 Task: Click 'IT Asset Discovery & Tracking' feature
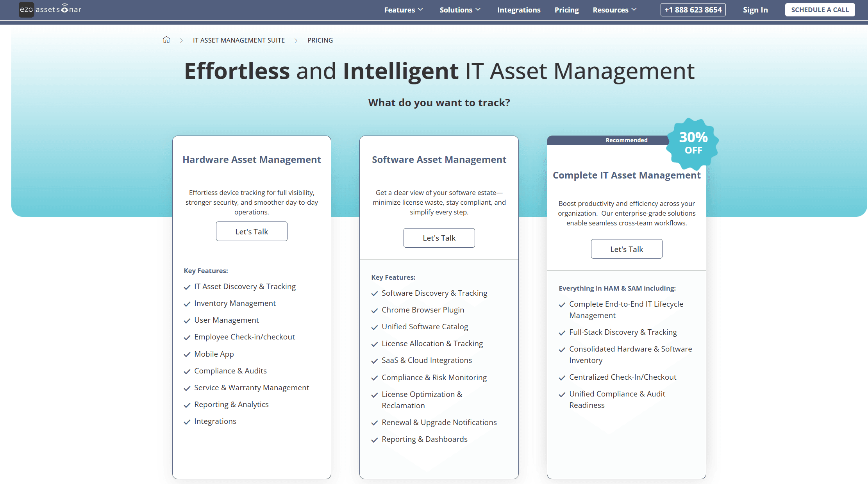[245, 286]
